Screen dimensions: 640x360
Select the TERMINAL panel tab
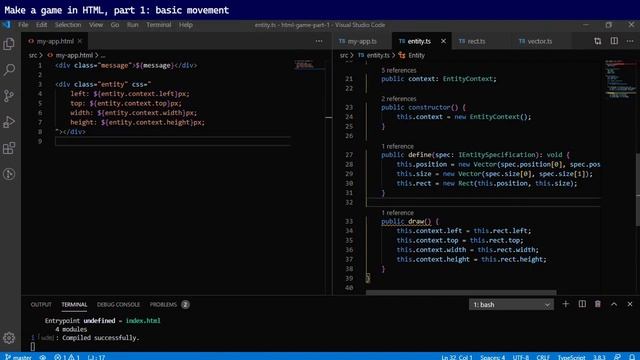point(74,304)
